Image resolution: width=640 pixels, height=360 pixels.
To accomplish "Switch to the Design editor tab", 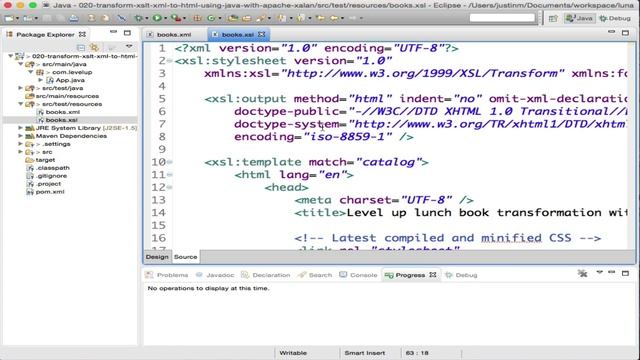I will click(157, 257).
